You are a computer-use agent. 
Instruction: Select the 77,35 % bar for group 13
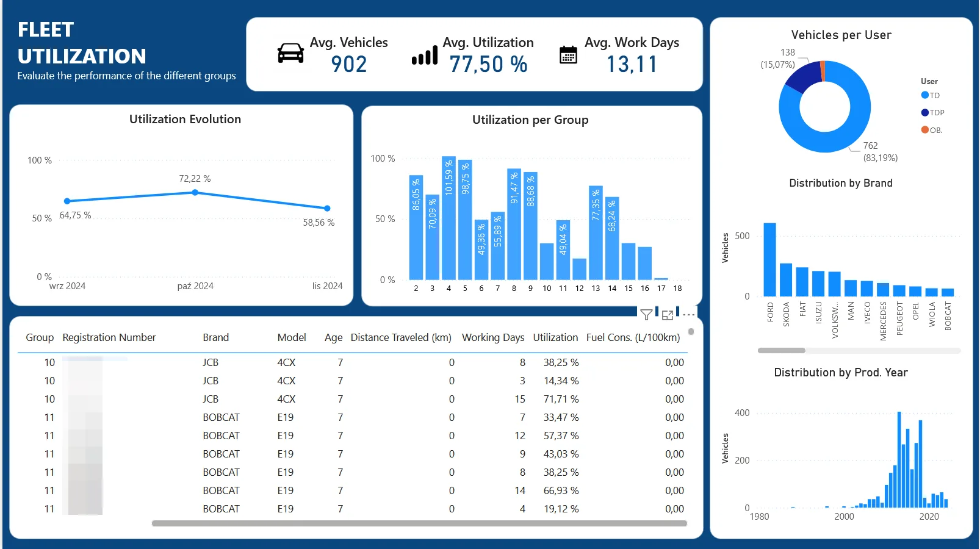coord(596,232)
